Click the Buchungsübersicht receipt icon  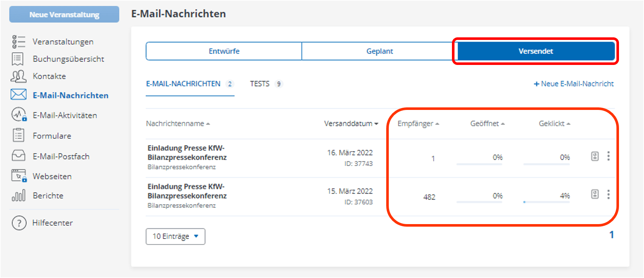[x=18, y=59]
